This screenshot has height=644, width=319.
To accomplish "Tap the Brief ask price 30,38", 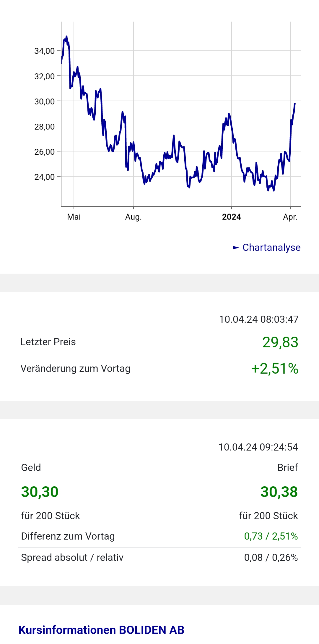I will click(279, 492).
